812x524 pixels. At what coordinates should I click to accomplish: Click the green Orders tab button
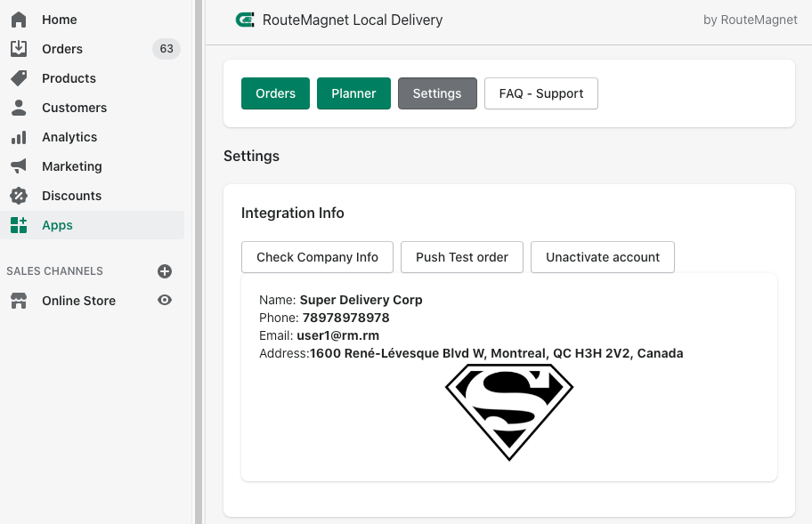(x=275, y=93)
